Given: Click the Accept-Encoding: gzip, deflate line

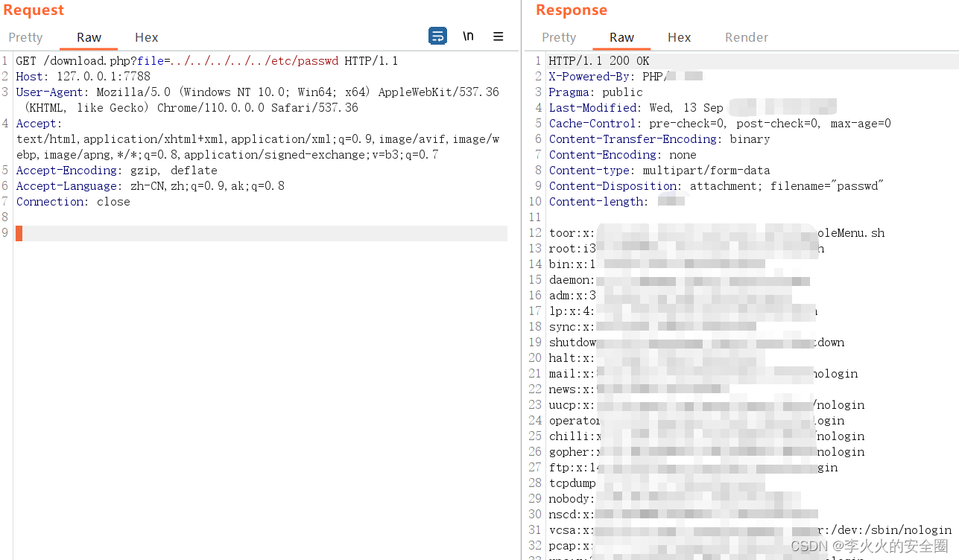Looking at the screenshot, I should click(117, 171).
